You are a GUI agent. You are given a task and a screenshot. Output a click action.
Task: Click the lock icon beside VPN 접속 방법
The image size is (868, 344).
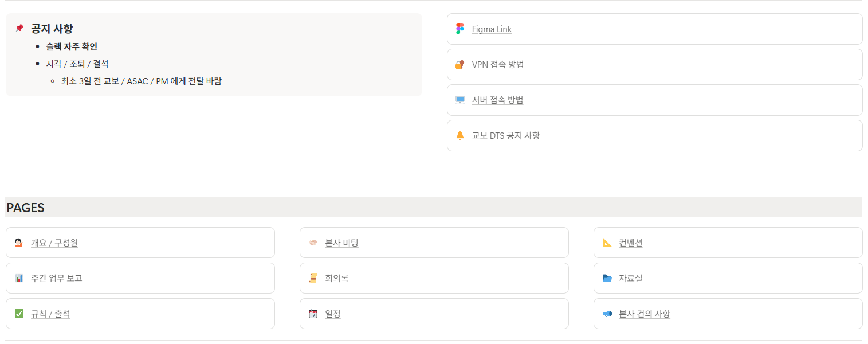click(459, 65)
